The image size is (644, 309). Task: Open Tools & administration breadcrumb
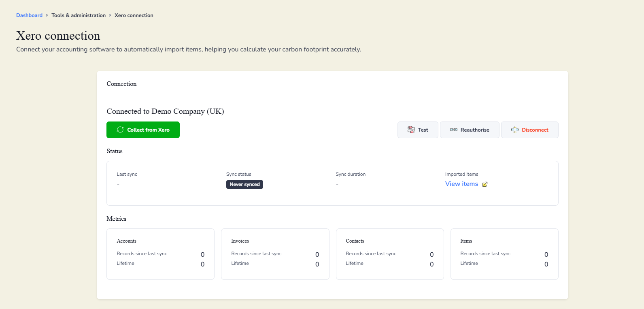pyautogui.click(x=79, y=15)
